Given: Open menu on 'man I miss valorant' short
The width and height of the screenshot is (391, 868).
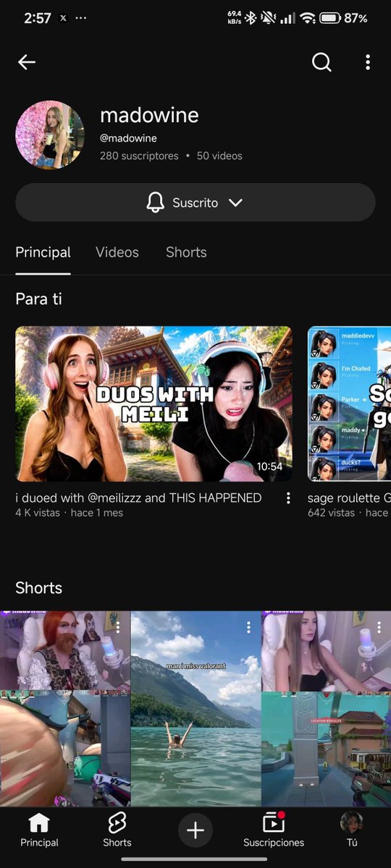Looking at the screenshot, I should pos(248,626).
